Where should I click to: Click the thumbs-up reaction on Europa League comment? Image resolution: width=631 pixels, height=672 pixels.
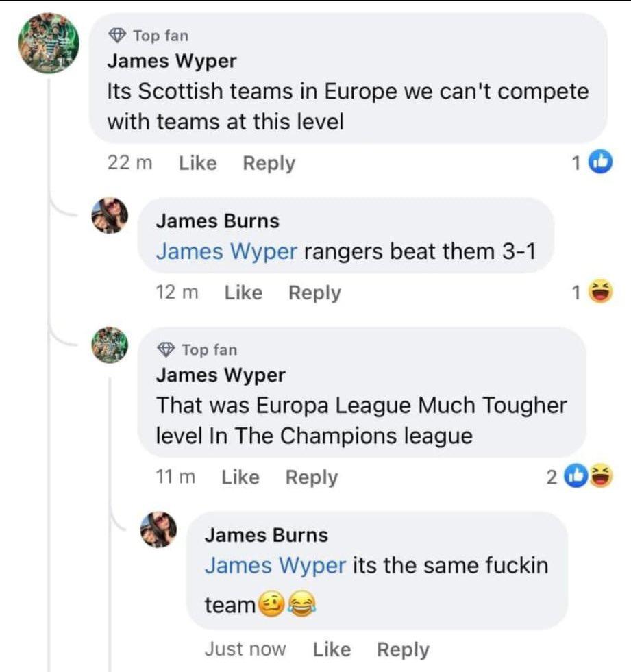577,475
